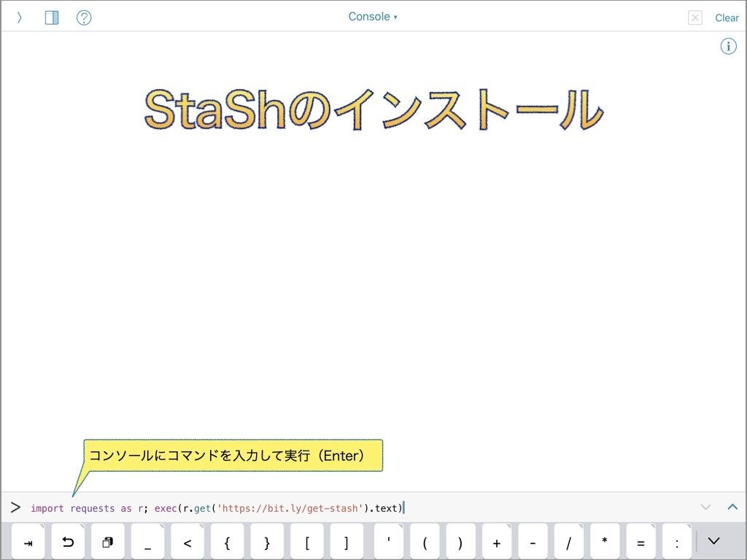
Task: Tap the Tab key on the accessory row
Action: pos(28,541)
